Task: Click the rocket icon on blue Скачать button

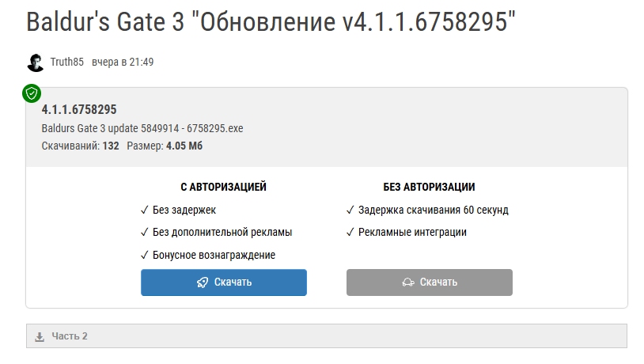Action: tap(203, 282)
